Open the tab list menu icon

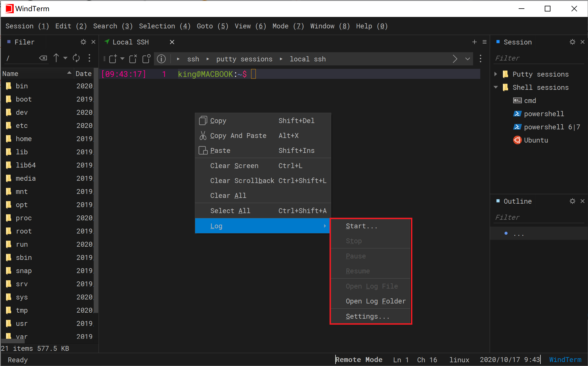(x=485, y=42)
